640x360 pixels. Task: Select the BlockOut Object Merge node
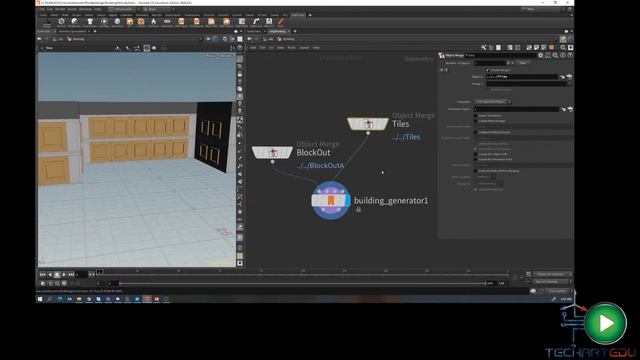pos(272,153)
